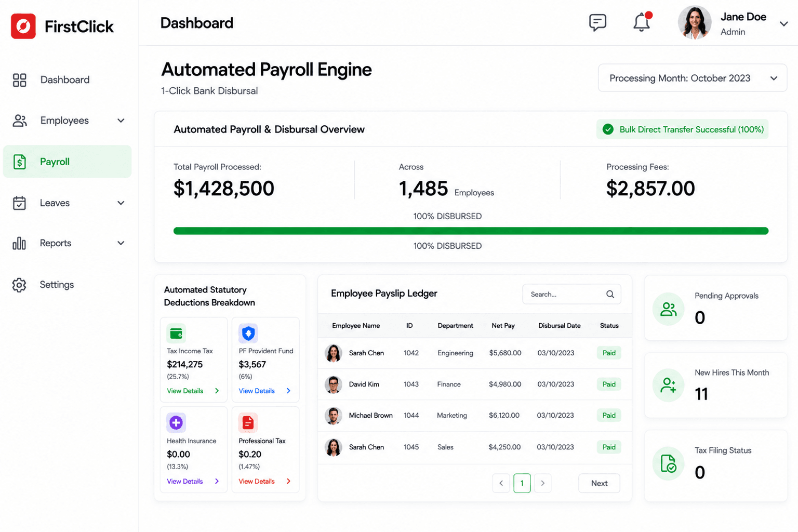Click the Reports bar chart icon
The image size is (798, 532).
(19, 243)
